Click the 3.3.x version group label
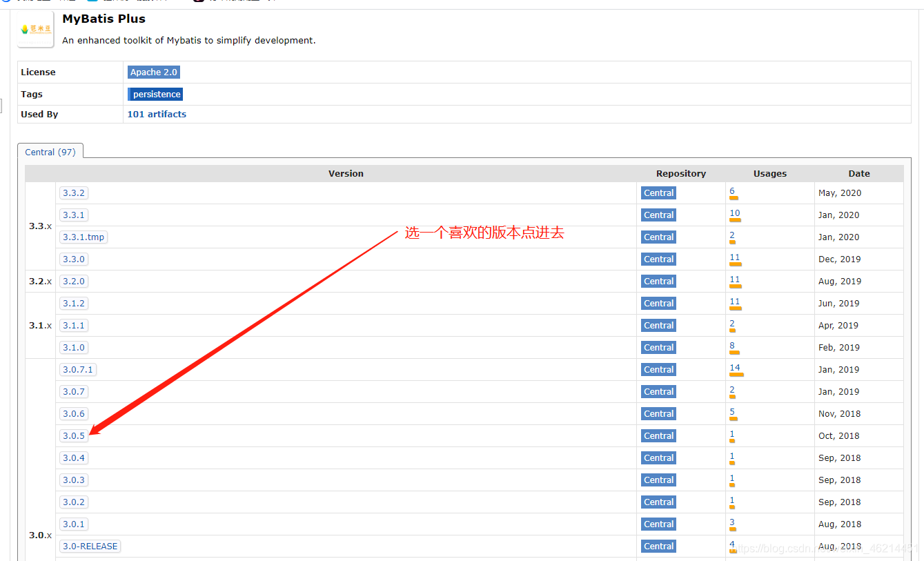Screen dimensions: 924x561 pos(41,226)
